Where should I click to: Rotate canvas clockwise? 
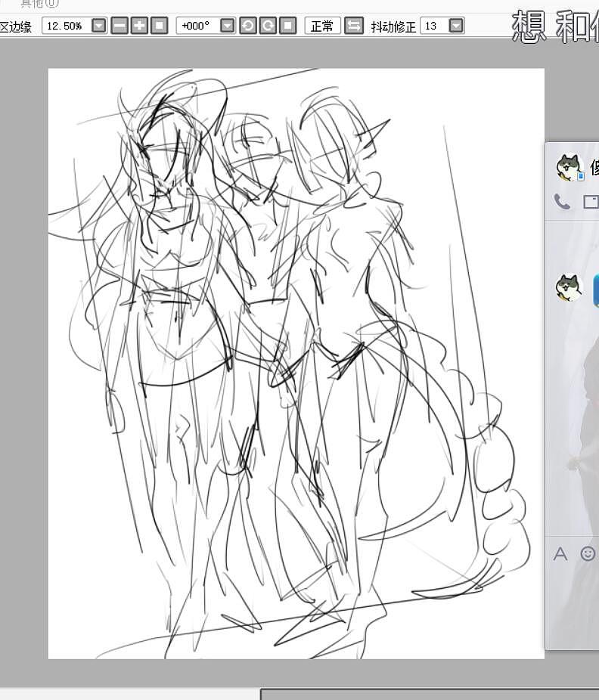click(268, 26)
